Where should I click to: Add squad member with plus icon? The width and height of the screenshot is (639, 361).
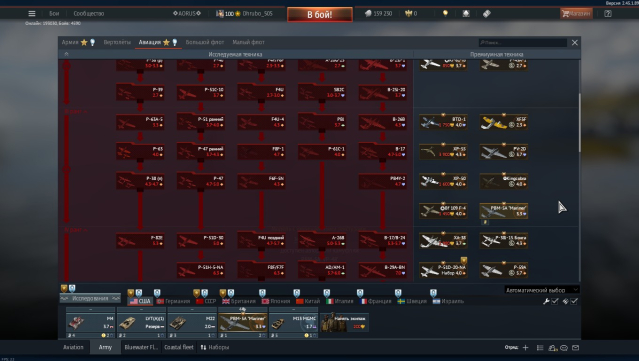(x=525, y=348)
